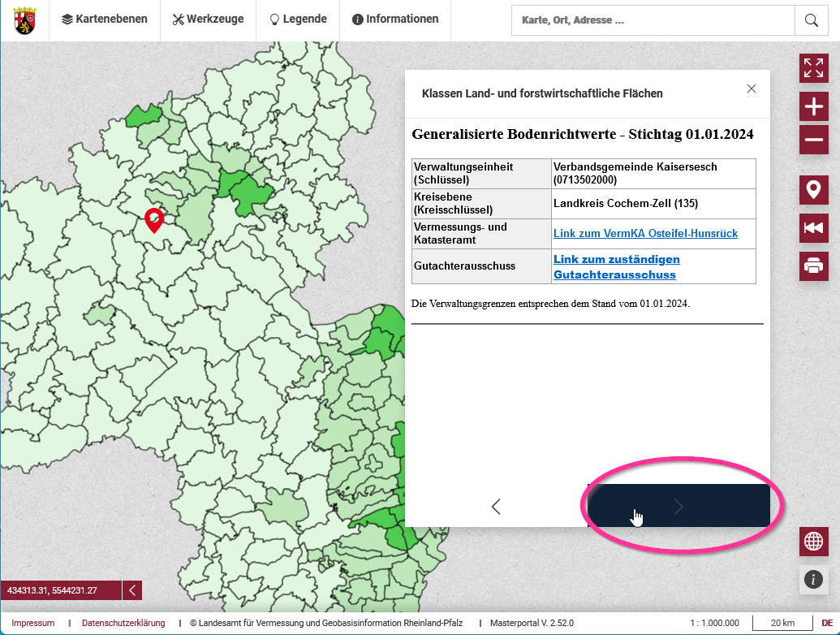Collapse the coordinates display panel
840x635 pixels.
(x=132, y=590)
